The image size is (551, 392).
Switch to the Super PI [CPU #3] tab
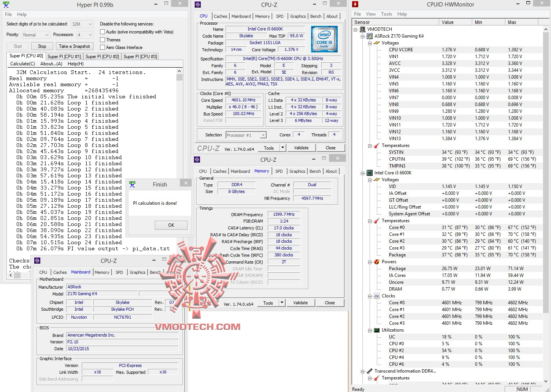(140, 57)
